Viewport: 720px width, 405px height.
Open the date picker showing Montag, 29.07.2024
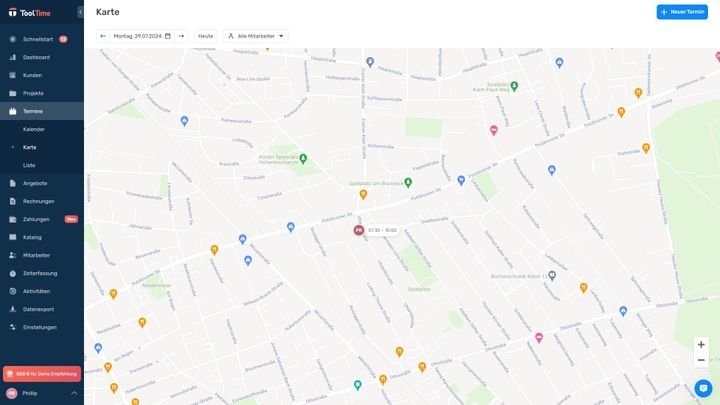point(142,36)
